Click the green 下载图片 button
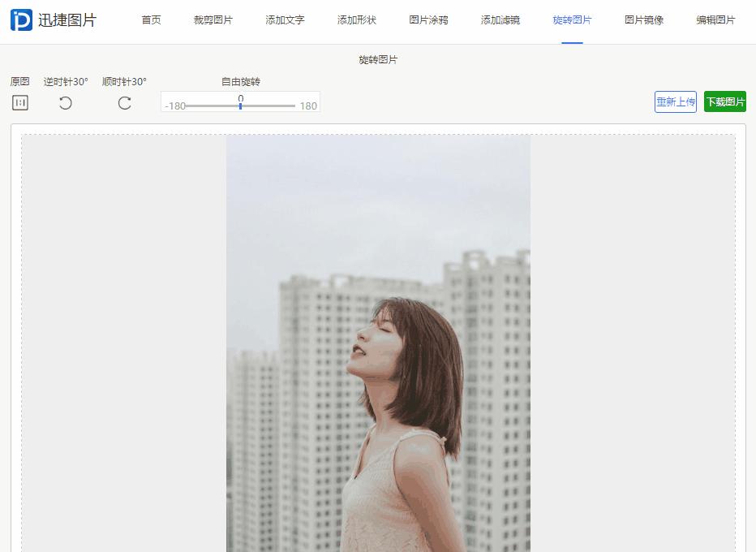Image resolution: width=756 pixels, height=552 pixels. 725,101
